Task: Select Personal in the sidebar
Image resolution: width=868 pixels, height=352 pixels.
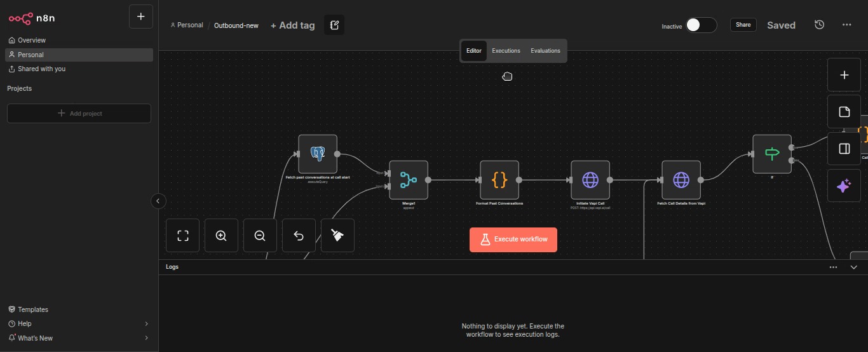Action: click(79, 55)
